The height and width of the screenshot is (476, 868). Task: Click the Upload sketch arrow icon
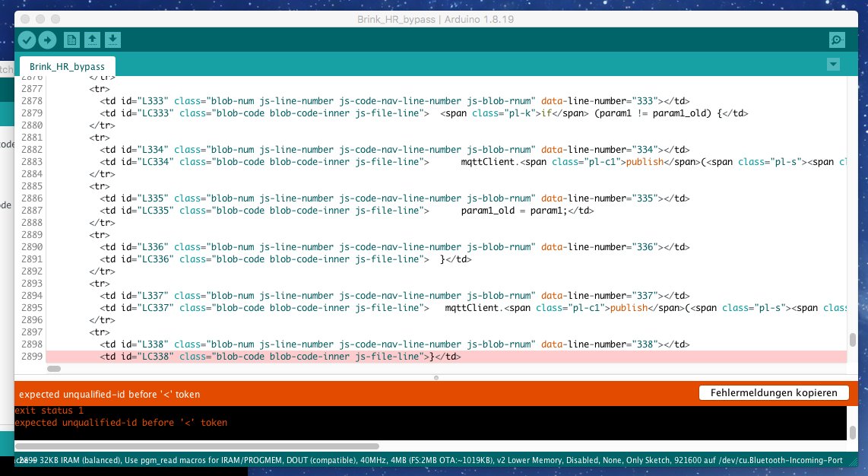[x=48, y=40]
